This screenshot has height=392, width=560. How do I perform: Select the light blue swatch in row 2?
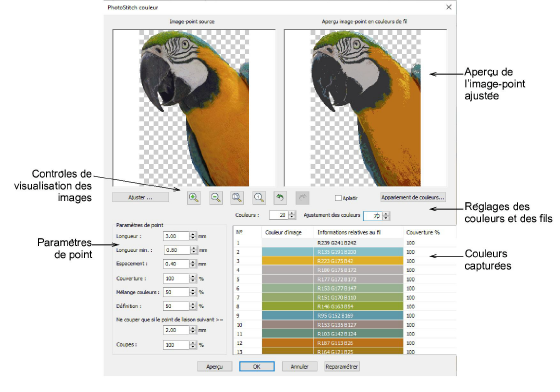288,252
